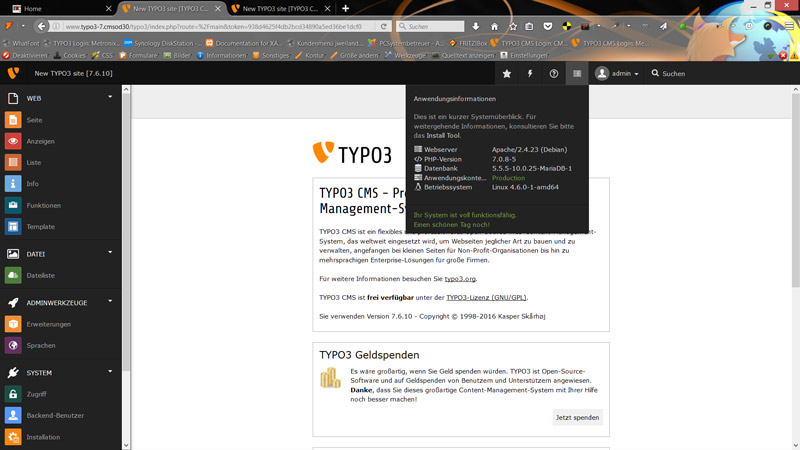800x450 pixels.
Task: Open the Deaktivieren developer toolbar menu
Action: click(26, 55)
